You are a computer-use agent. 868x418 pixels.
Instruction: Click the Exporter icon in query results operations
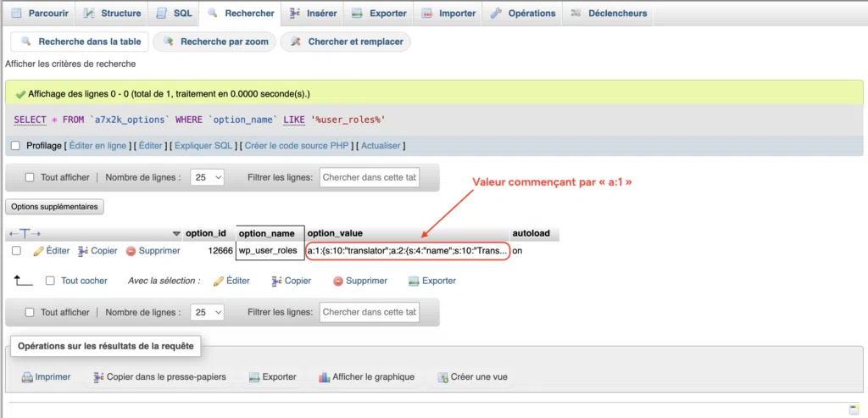tap(254, 377)
